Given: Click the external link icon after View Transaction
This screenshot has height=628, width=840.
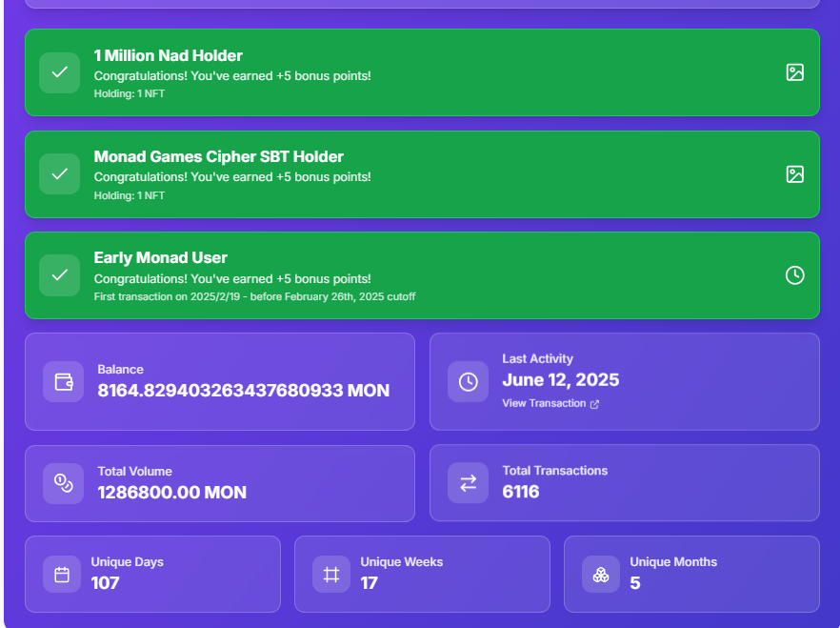Looking at the screenshot, I should pos(594,404).
